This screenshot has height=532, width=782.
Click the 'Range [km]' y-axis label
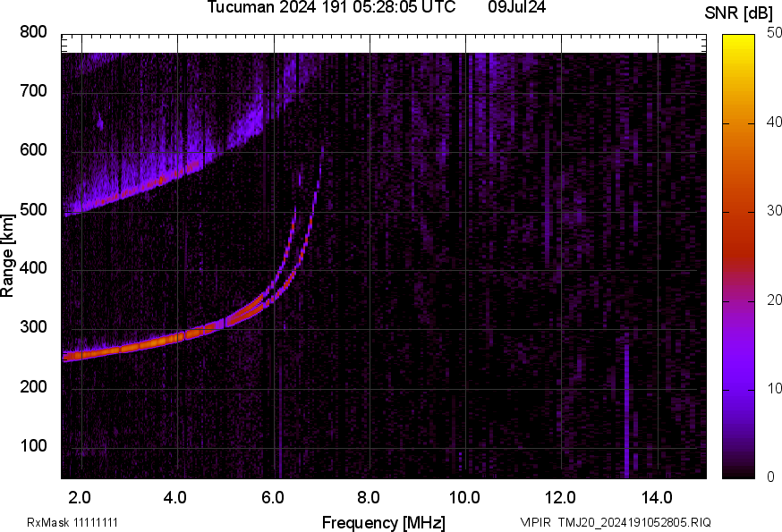click(x=7, y=256)
